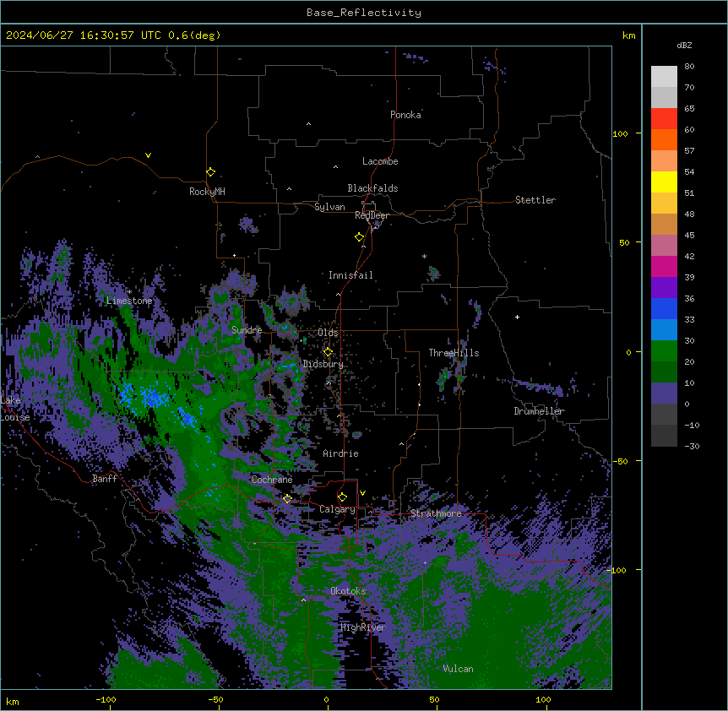This screenshot has width=728, height=711.
Task: Click the yellow station marker above Calgary label
Action: coord(342,497)
